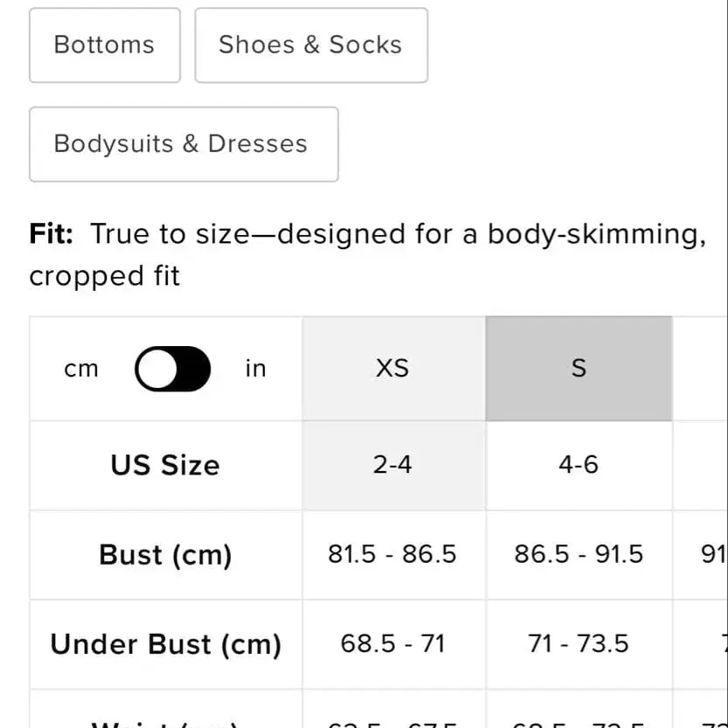Image resolution: width=728 pixels, height=728 pixels.
Task: Switch to Shoes & Socks category
Action: 310,45
